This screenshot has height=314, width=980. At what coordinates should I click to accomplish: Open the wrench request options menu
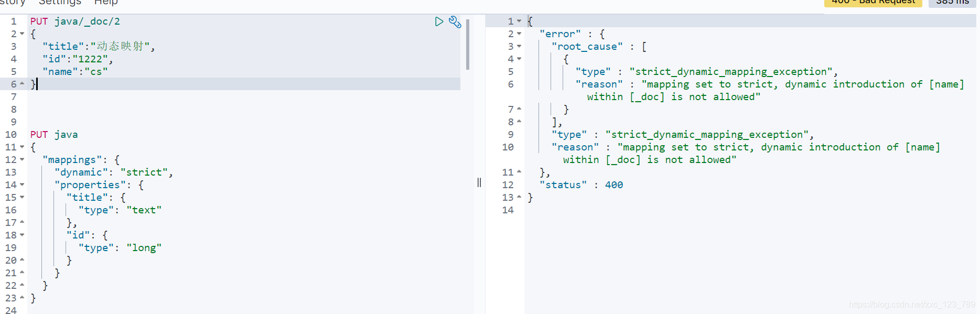click(455, 22)
